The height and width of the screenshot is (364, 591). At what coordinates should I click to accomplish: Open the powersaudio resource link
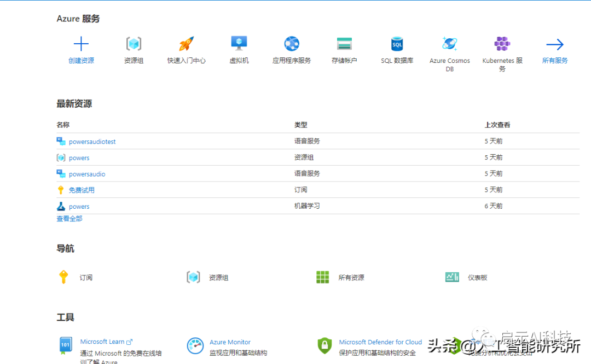point(87,174)
